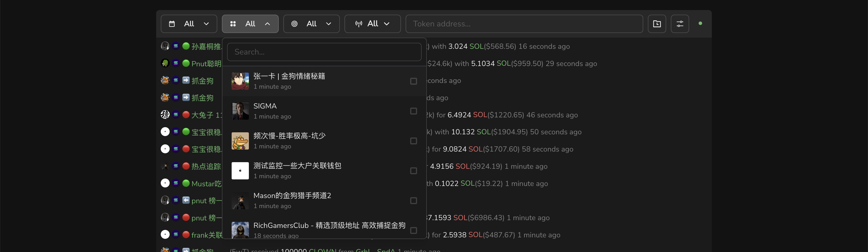This screenshot has height=252, width=868.
Task: Click the target icon in third filter
Action: (x=294, y=24)
